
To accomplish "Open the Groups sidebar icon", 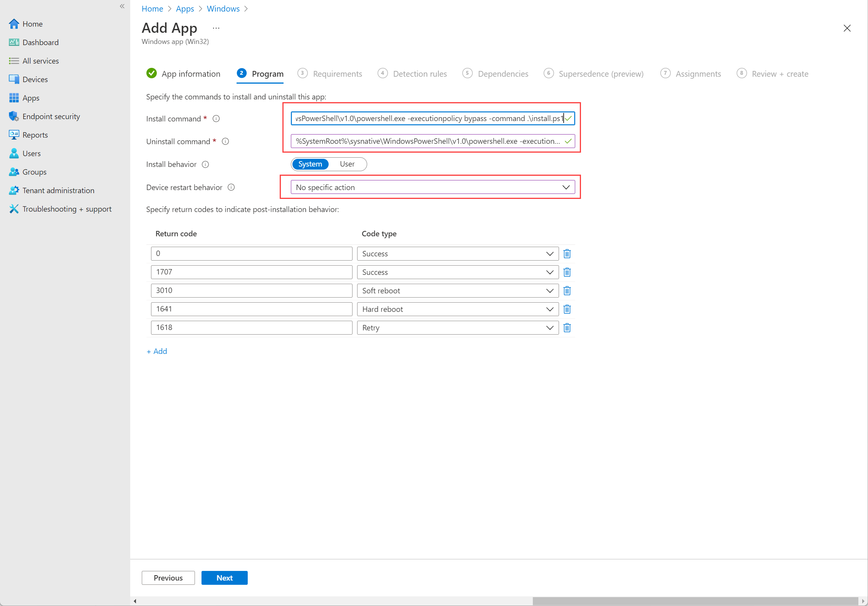I will (14, 172).
